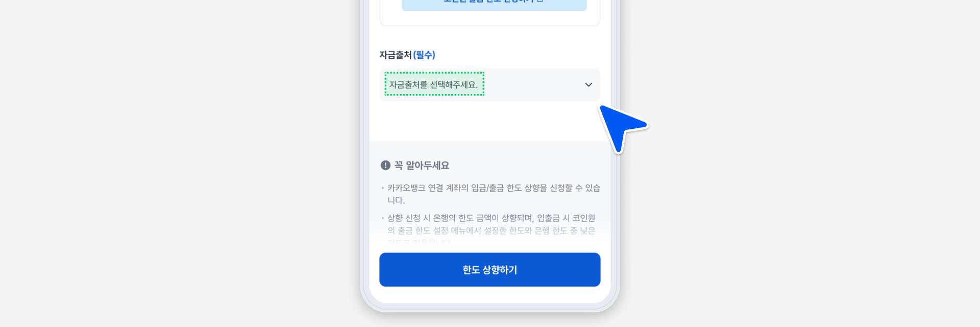
Task: Click the bullet dot before 카카오뱅크 notice
Action: pyautogui.click(x=383, y=188)
